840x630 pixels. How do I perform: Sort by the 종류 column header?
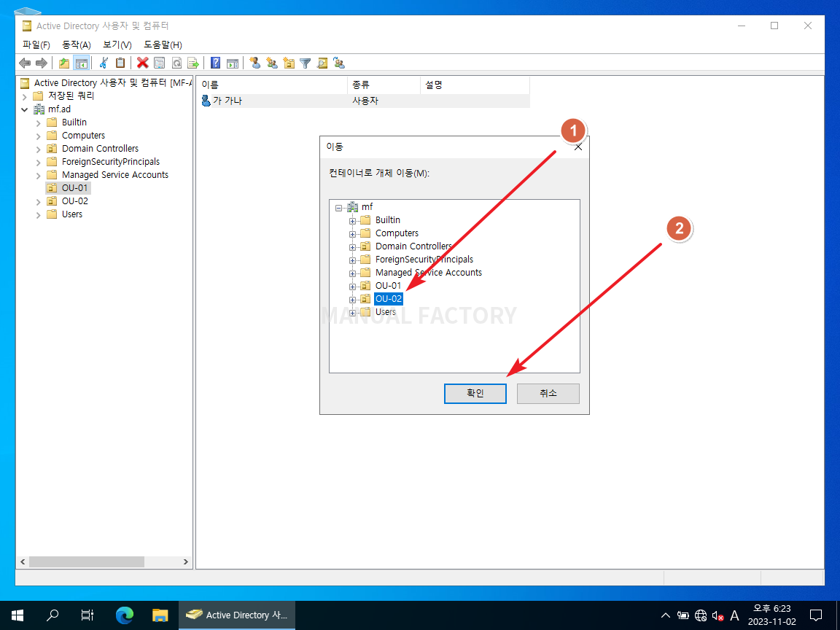click(x=384, y=85)
